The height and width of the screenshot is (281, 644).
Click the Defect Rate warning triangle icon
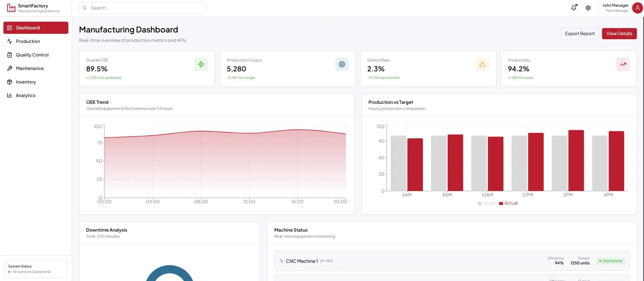(x=482, y=64)
